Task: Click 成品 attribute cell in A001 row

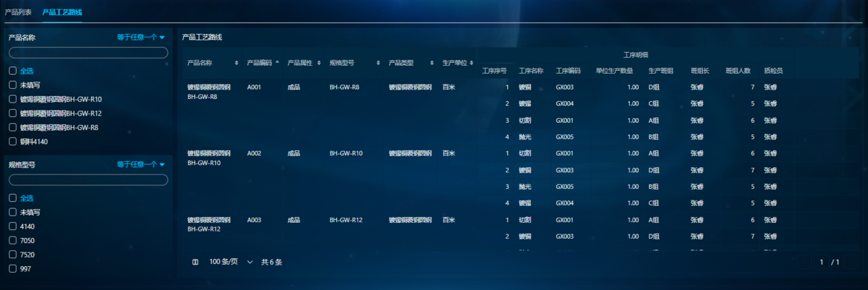Action: coord(294,88)
